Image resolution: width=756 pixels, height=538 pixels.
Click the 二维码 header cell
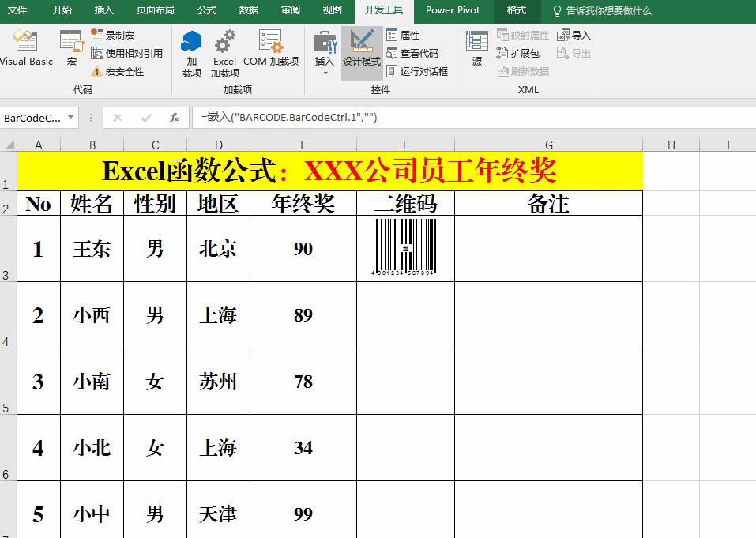(405, 204)
